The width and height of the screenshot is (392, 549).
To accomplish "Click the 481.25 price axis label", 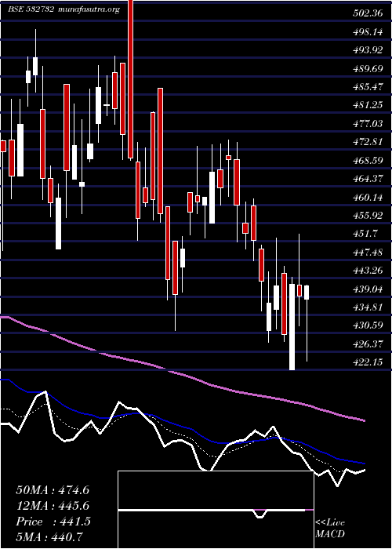I will point(368,105).
